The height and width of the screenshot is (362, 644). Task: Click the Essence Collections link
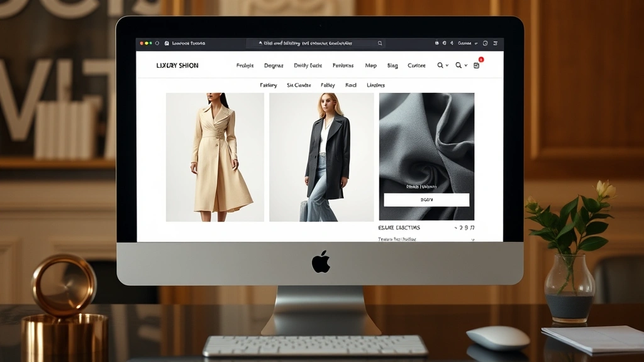[x=399, y=228]
